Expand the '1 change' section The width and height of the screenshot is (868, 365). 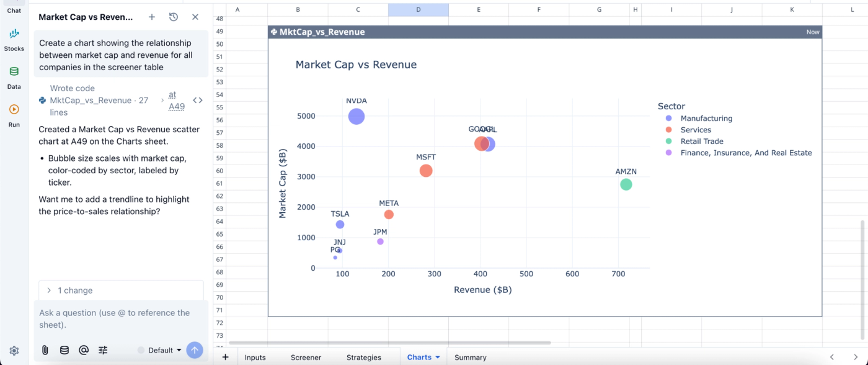point(121,291)
